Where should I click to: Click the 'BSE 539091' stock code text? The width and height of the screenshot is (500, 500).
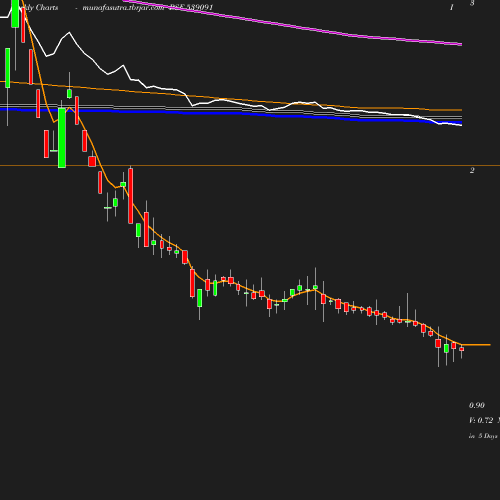click(191, 7)
